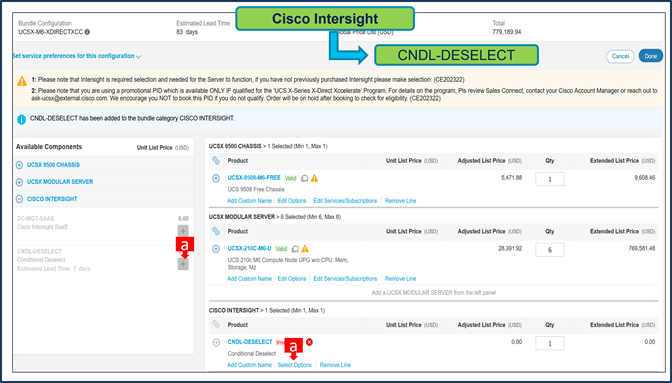Screen dimensions: 672x383
Task: Click the link icon in UCSX 9500 CHASSIS header
Action: 216,161
